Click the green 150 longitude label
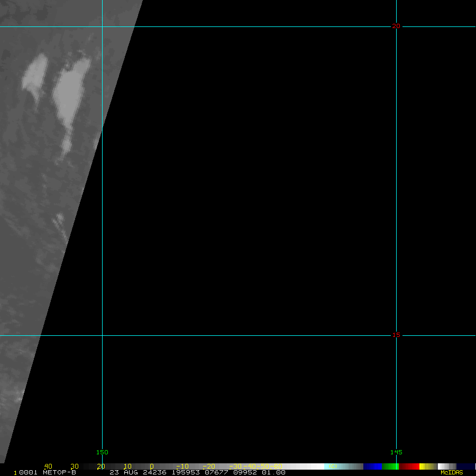The width and height of the screenshot is (476, 476). [x=102, y=452]
